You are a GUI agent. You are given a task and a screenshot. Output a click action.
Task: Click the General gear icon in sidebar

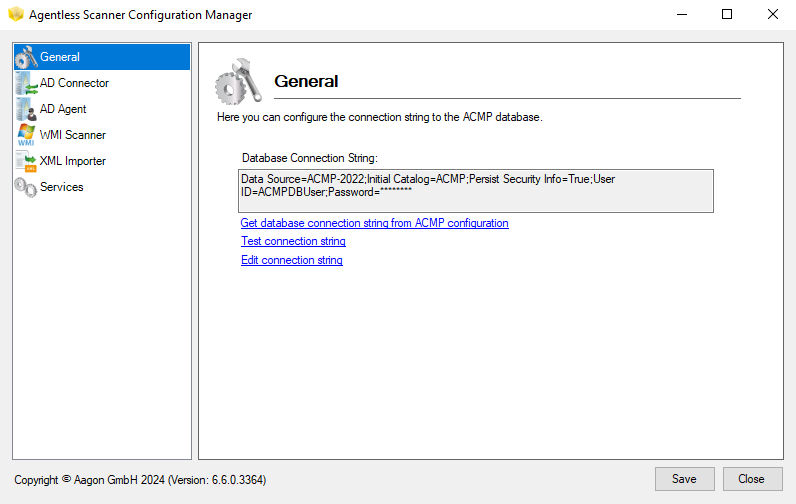[26, 58]
